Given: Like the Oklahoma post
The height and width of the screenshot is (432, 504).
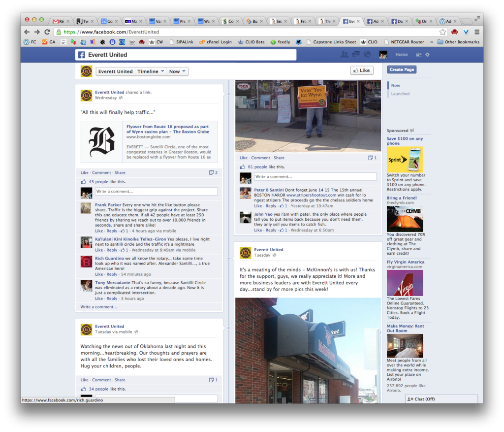Looking at the screenshot, I should pos(85,380).
